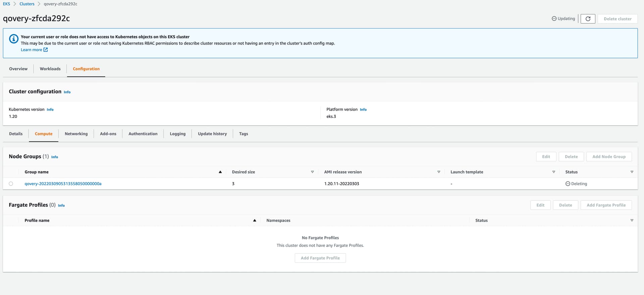The image size is (644, 295).
Task: Sort Node Groups by Status column arrow
Action: coord(632,172)
